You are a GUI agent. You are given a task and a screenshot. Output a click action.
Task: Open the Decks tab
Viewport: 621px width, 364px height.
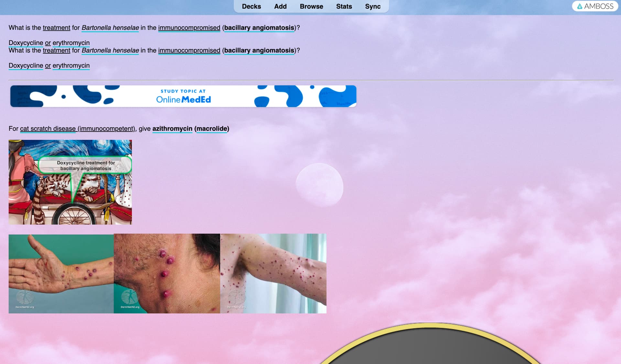(x=251, y=6)
